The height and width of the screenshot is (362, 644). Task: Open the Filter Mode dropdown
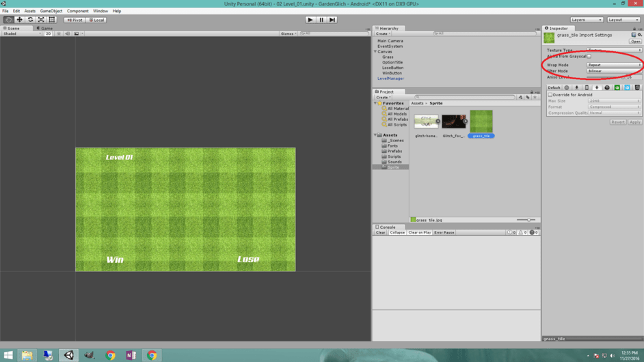[x=614, y=71]
